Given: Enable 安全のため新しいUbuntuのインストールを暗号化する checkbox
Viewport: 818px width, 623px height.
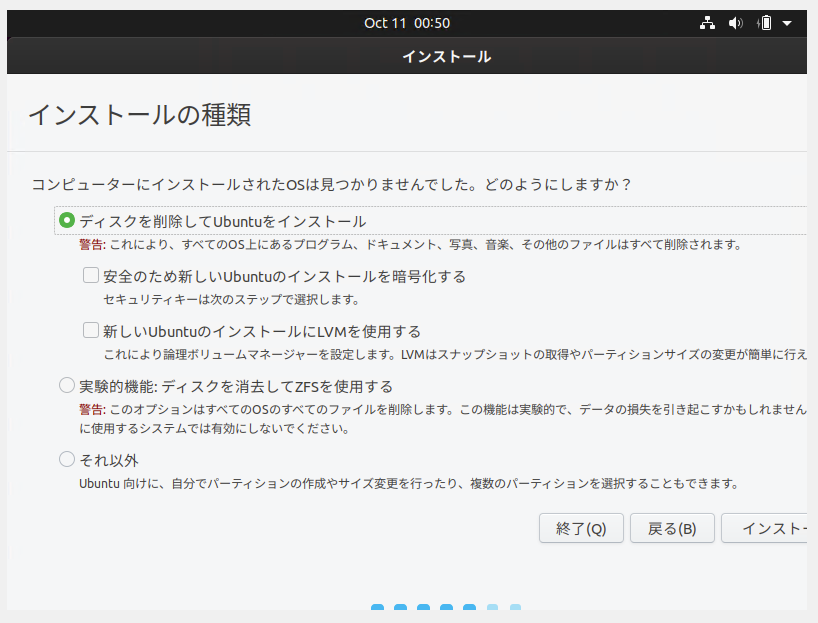Looking at the screenshot, I should click(x=91, y=275).
